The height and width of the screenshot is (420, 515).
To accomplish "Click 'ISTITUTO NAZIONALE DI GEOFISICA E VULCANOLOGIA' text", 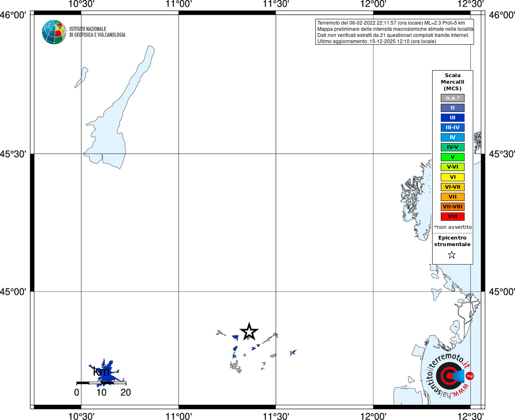I will [x=97, y=32].
